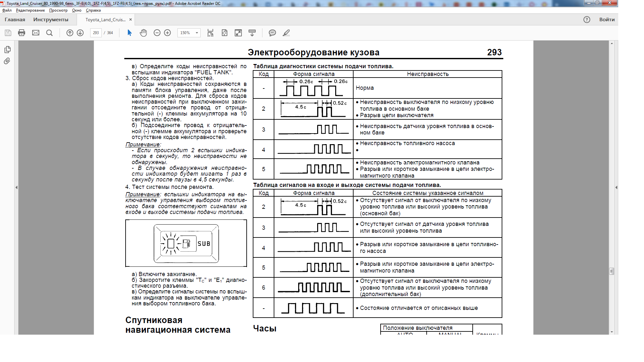This screenshot has height=362, width=644.
Task: Send file by email envelope icon
Action: 36,33
